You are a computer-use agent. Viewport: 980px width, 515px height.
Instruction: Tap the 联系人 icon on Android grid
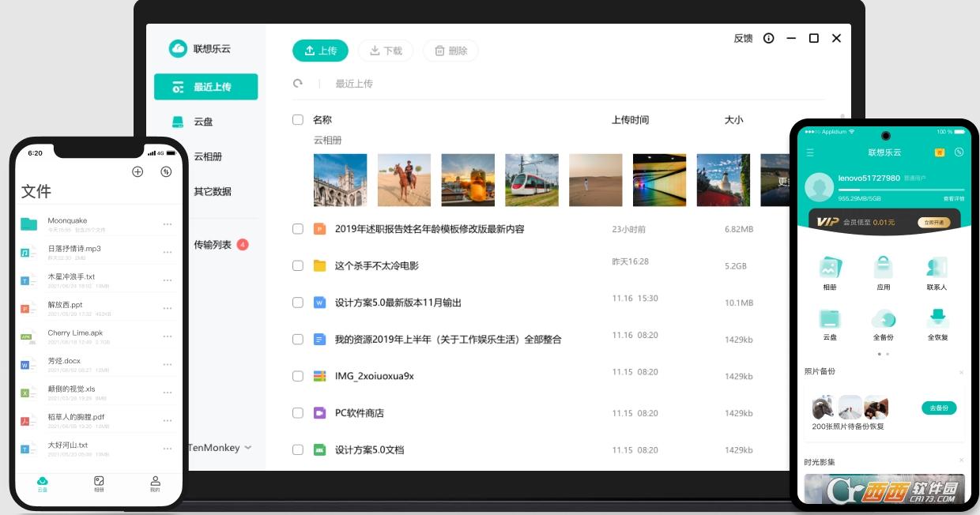pyautogui.click(x=937, y=267)
